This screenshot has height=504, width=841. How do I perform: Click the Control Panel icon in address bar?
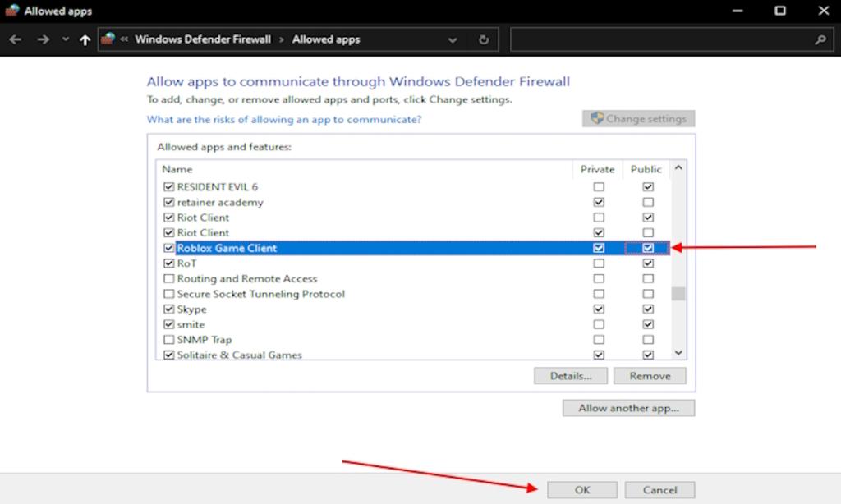click(108, 39)
